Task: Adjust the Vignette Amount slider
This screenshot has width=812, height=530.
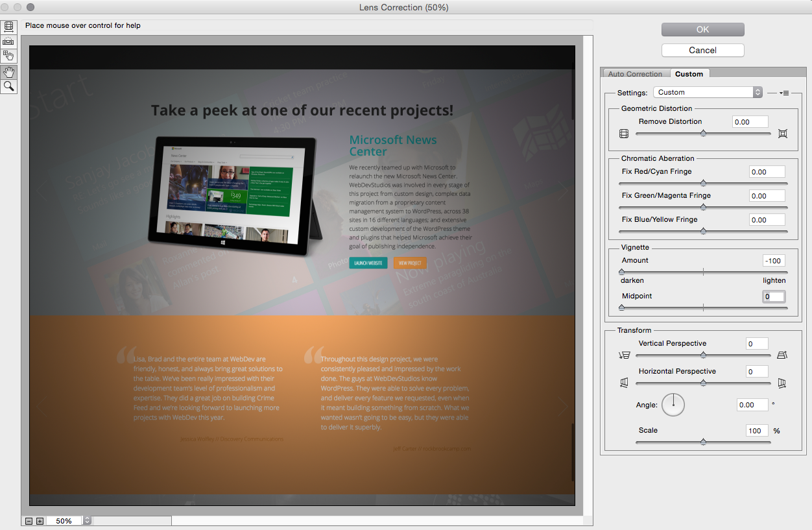Action: coord(703,272)
